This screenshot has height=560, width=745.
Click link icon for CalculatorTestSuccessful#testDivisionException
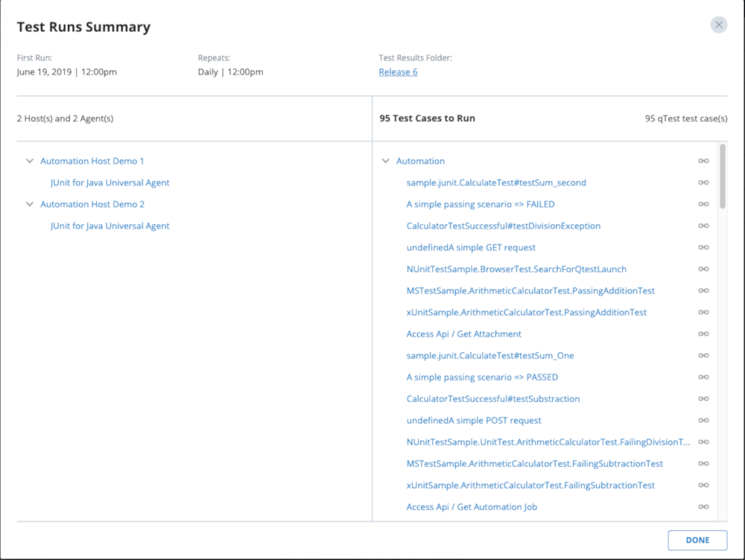point(703,226)
